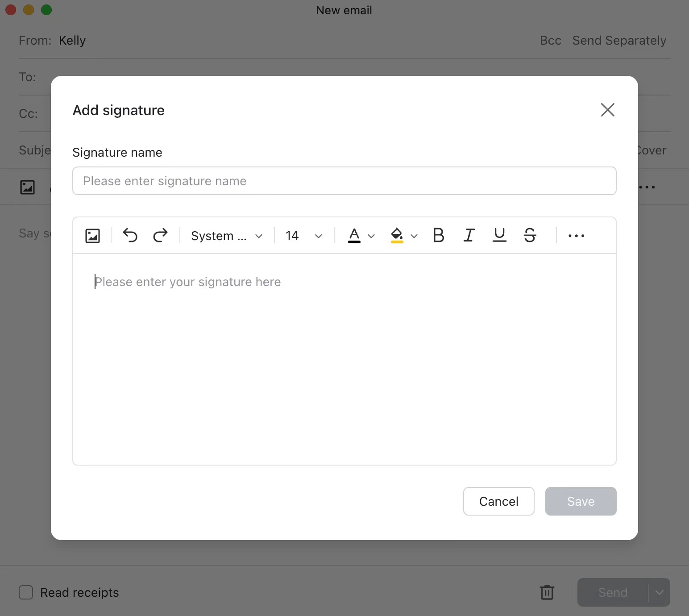Apply bold formatting

pos(438,235)
